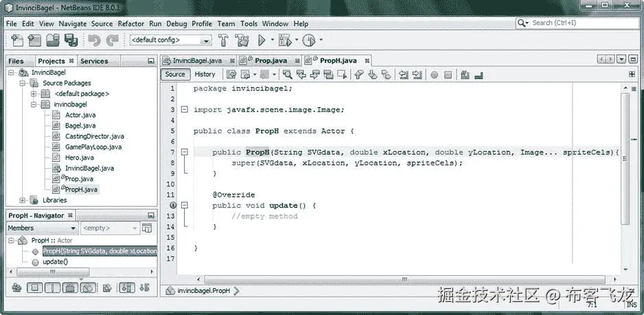
Task: Click the split editor icon at toolbar right
Action: click(x=632, y=74)
